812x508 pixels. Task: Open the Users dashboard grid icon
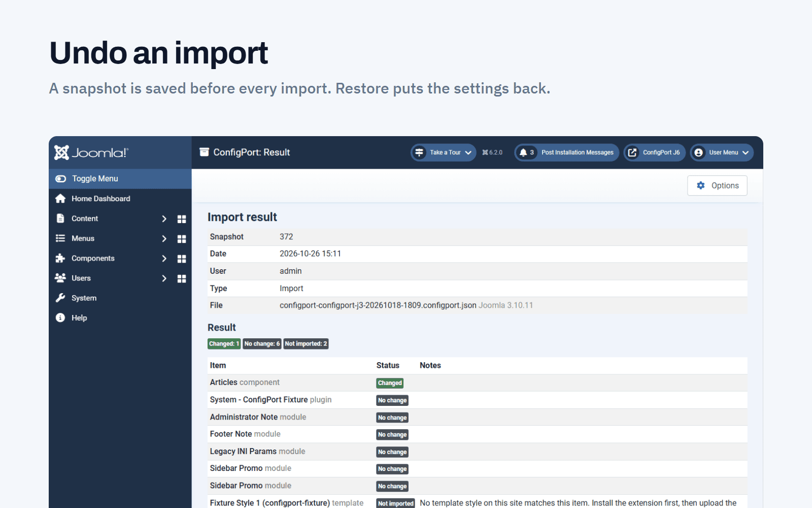click(x=182, y=278)
